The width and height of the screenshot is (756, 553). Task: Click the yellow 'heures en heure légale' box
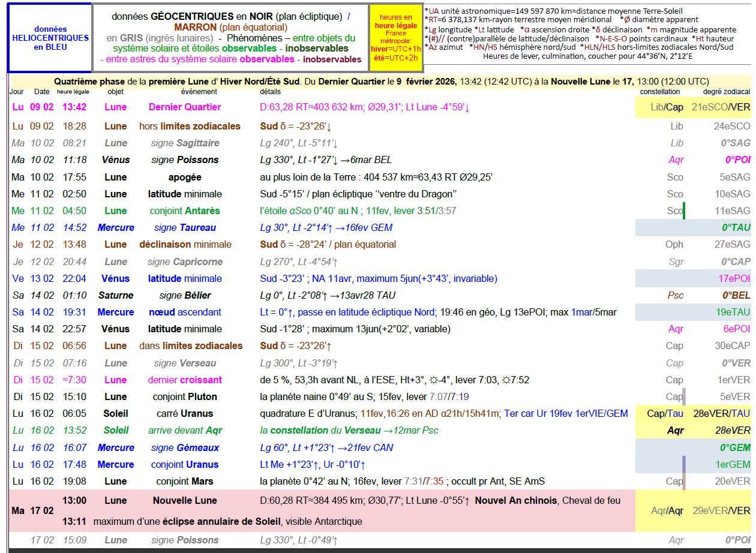(395, 38)
